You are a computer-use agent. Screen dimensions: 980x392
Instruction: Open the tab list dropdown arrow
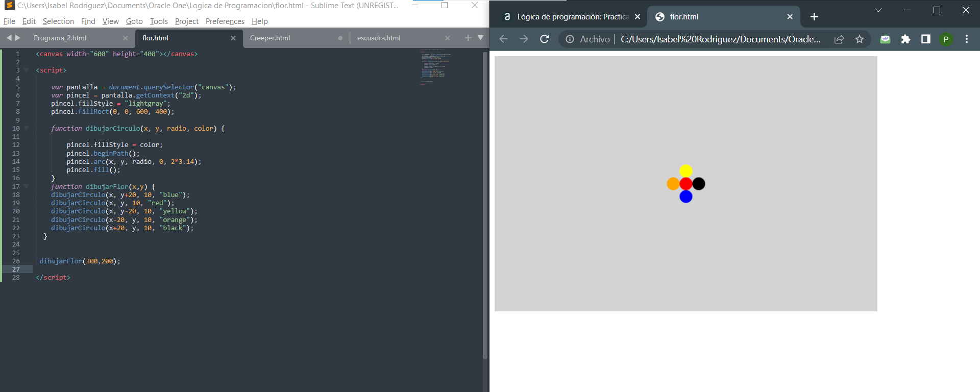click(x=480, y=38)
